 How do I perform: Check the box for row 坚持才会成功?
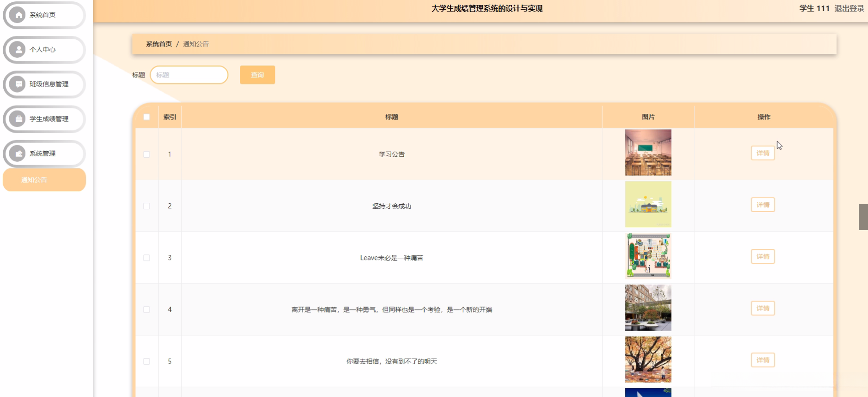tap(147, 206)
